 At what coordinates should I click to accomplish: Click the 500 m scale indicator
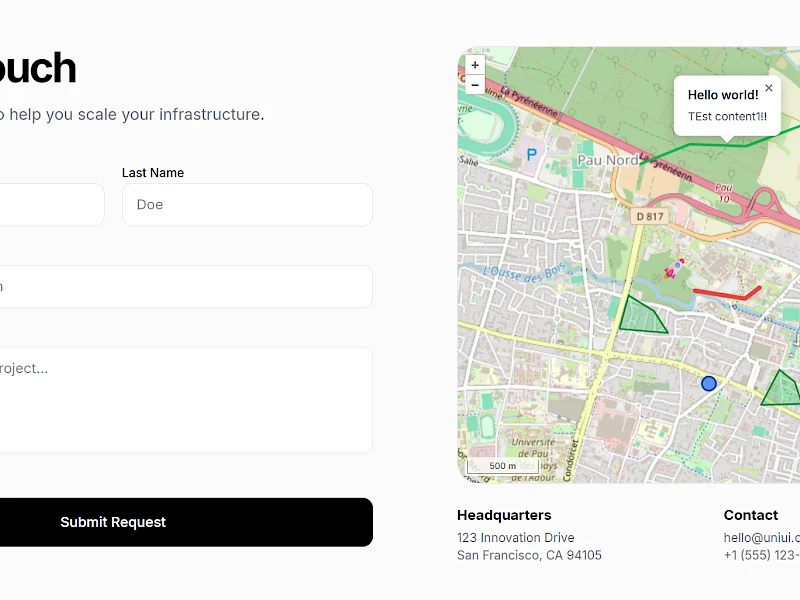[501, 465]
